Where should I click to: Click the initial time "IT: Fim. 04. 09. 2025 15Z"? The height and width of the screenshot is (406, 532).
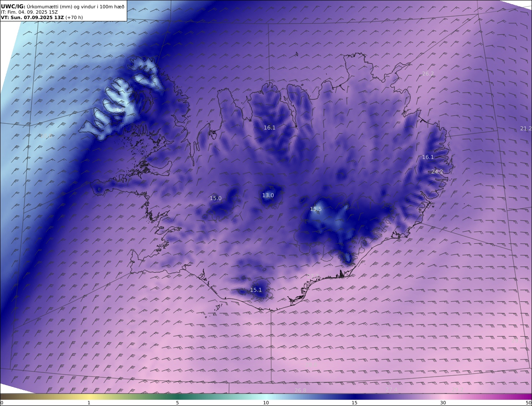pyautogui.click(x=29, y=12)
